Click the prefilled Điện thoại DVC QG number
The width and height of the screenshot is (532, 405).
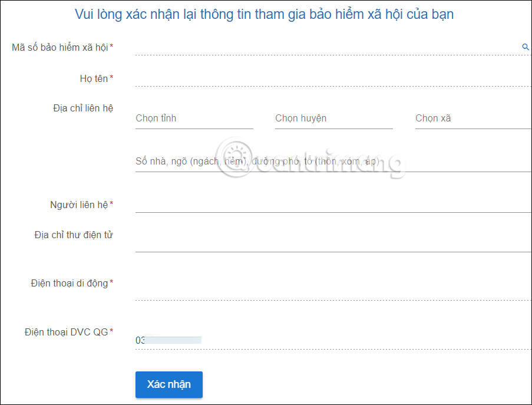tap(168, 340)
